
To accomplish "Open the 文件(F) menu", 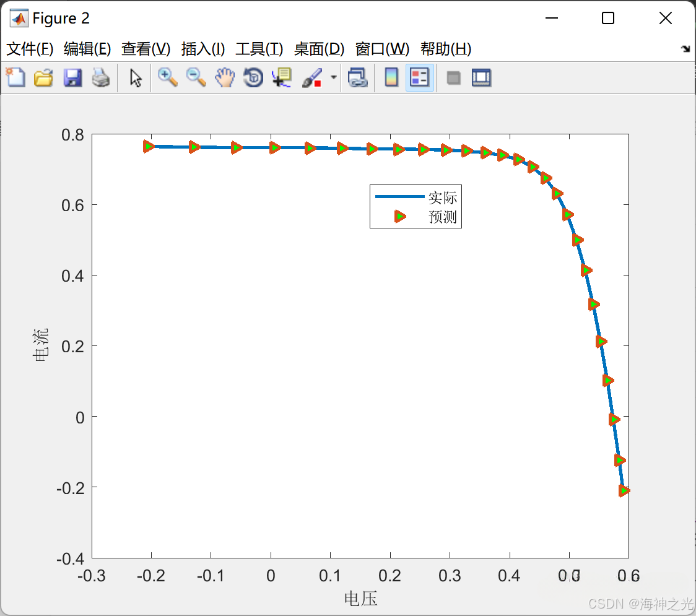I will point(30,49).
